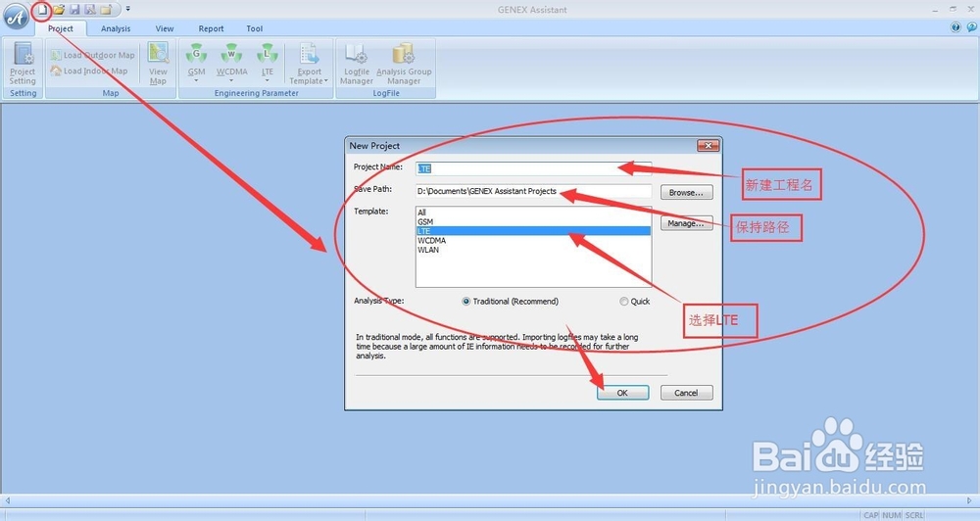The height and width of the screenshot is (521, 980).
Task: Open an existing project via folder icon
Action: [x=59, y=10]
